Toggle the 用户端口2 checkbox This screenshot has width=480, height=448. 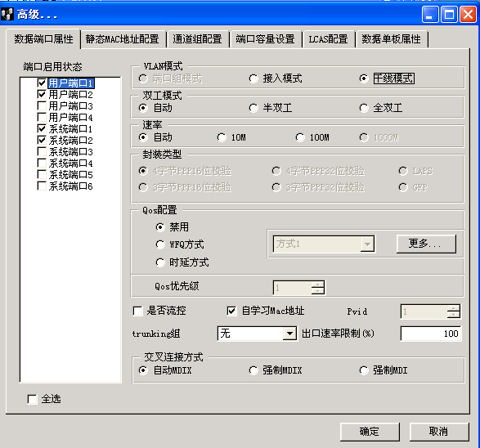tap(42, 94)
